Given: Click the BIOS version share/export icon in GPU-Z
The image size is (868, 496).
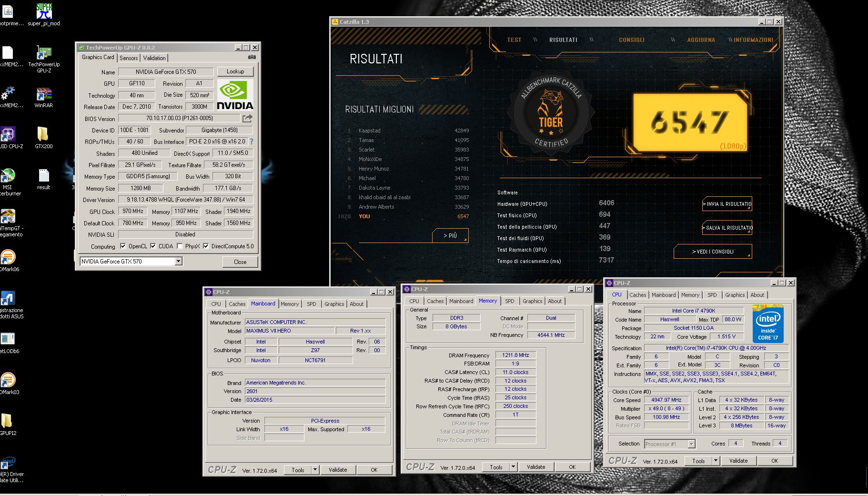Looking at the screenshot, I should [x=247, y=118].
